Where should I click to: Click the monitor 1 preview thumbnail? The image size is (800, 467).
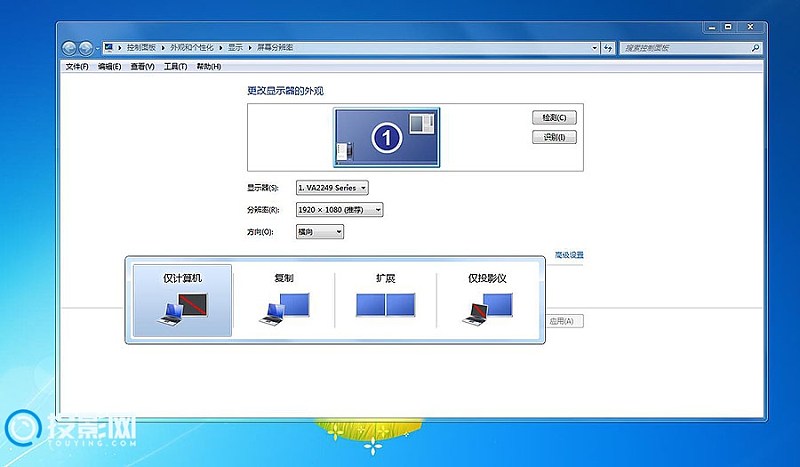(386, 137)
